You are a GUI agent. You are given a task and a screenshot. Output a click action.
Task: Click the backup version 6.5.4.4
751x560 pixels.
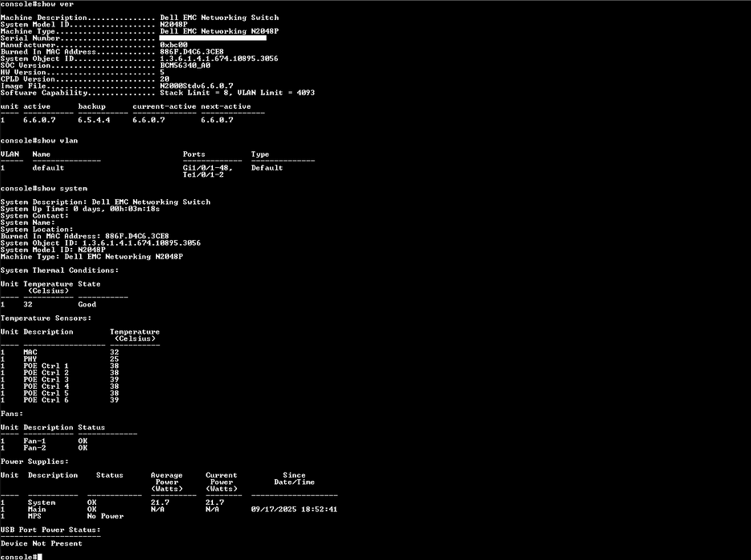(x=94, y=120)
